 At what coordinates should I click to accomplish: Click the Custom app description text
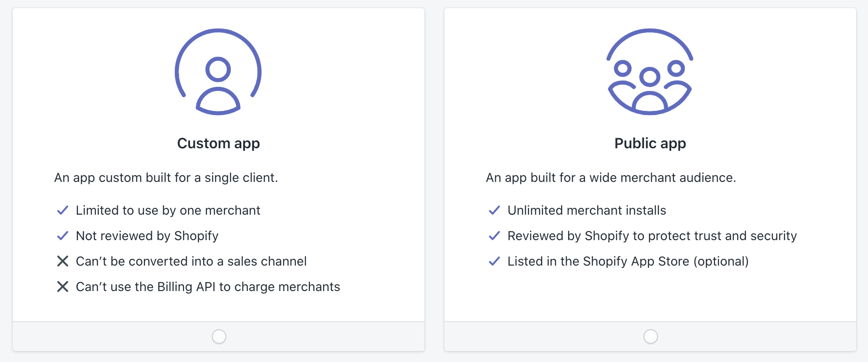click(x=166, y=178)
